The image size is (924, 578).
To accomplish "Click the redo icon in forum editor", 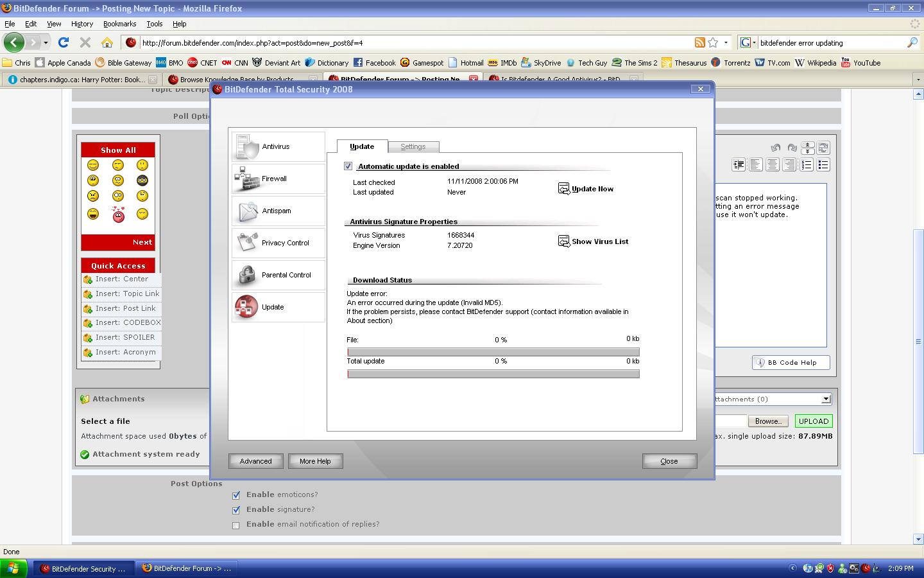I will tap(792, 148).
